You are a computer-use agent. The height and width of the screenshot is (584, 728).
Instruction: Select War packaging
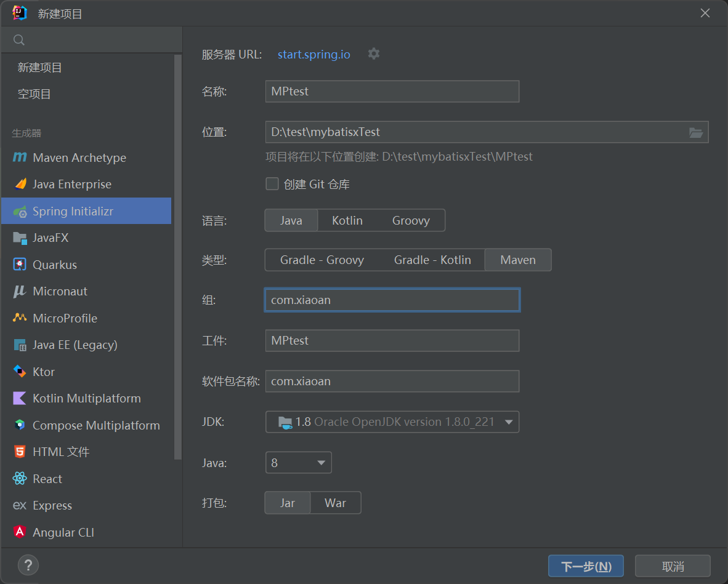point(335,503)
